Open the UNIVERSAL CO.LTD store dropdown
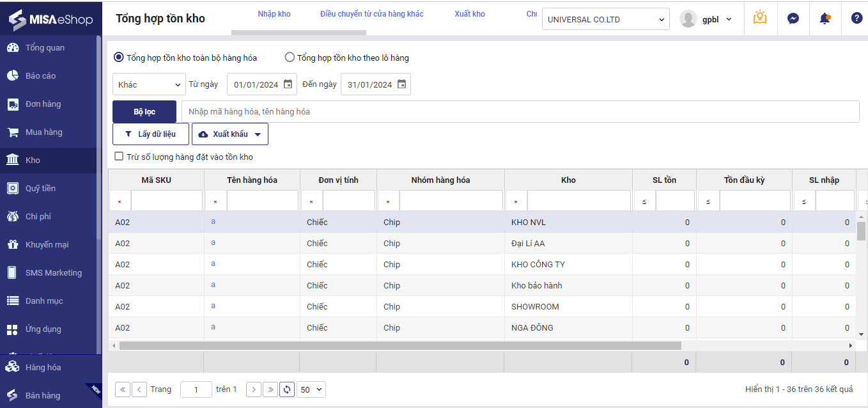The image size is (868, 408). pyautogui.click(x=605, y=19)
